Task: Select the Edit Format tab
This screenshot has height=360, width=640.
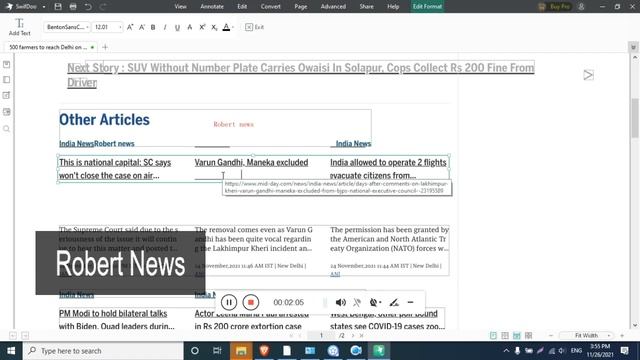Action: pyautogui.click(x=427, y=7)
